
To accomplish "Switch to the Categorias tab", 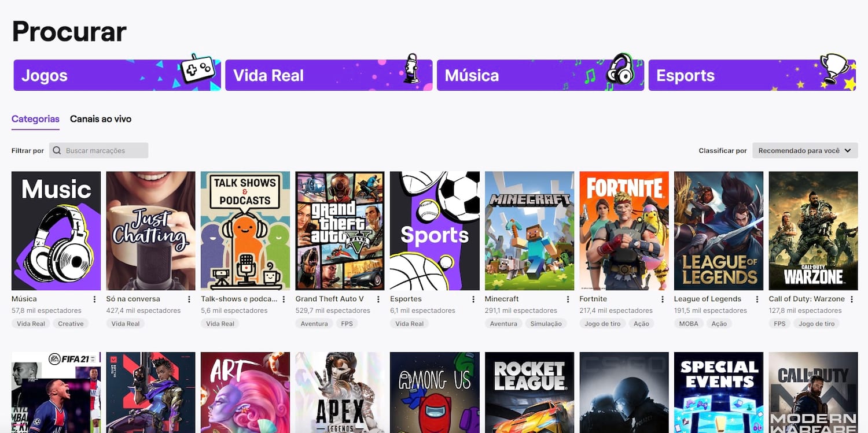I will click(x=35, y=119).
